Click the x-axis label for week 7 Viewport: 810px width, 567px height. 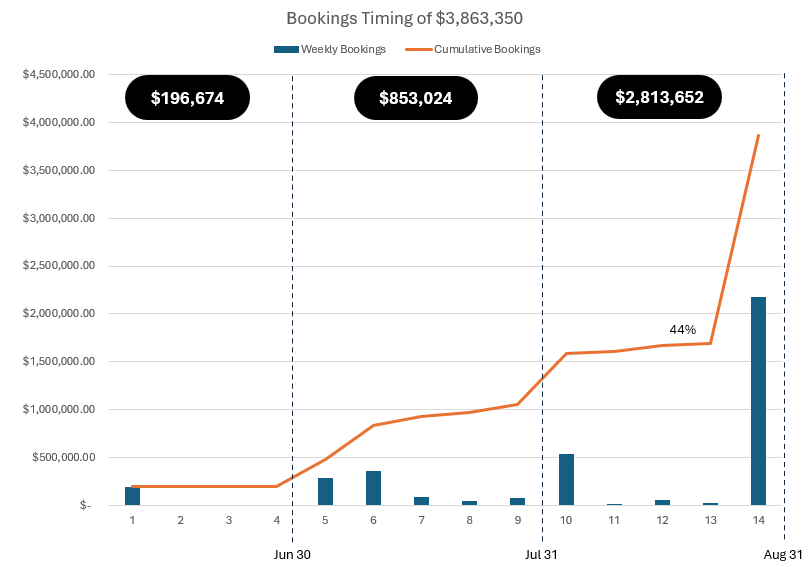click(421, 520)
